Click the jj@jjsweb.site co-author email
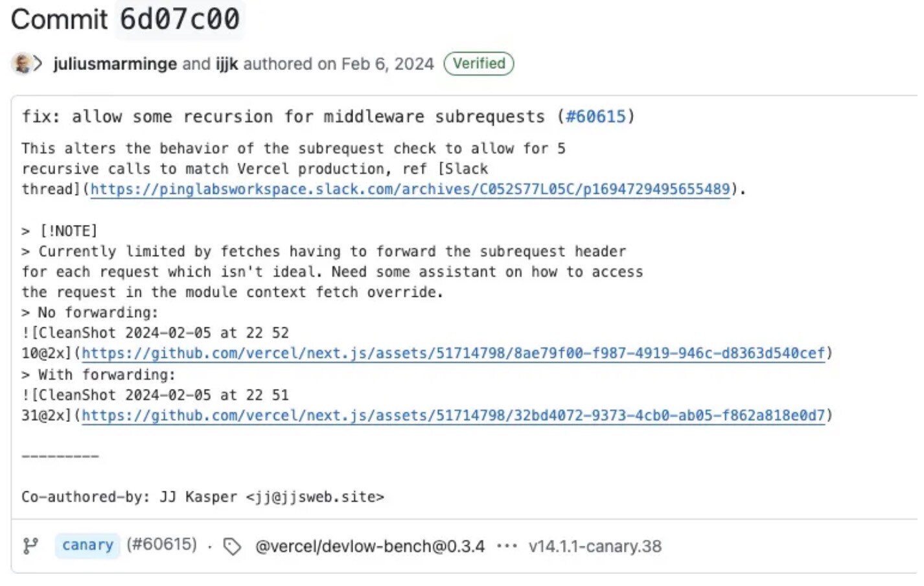 315,497
